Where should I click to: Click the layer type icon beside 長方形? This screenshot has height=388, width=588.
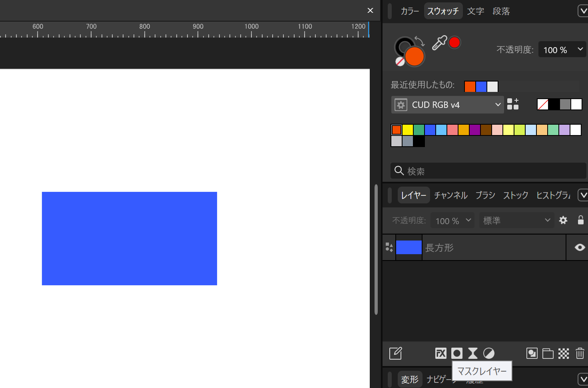(389, 247)
